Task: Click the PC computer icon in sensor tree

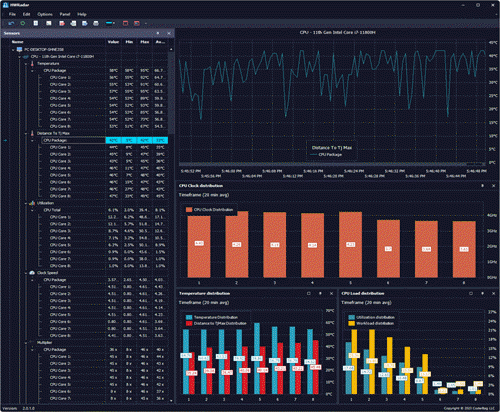Action: (19, 50)
